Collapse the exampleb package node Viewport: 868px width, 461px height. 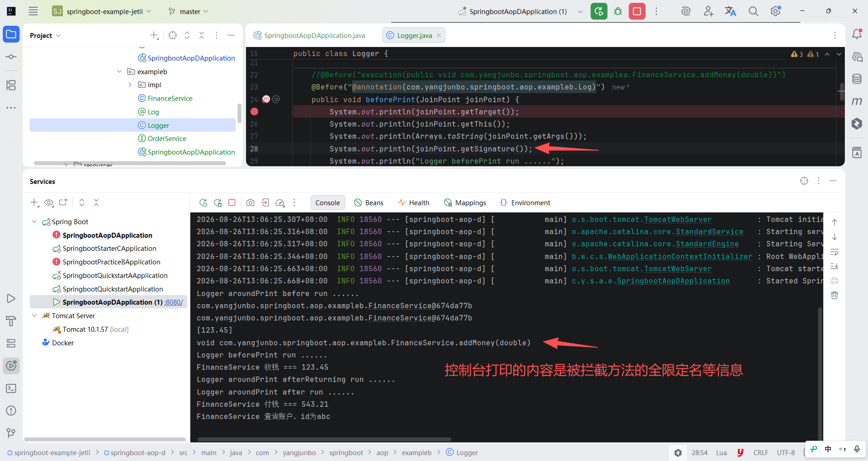coord(119,71)
